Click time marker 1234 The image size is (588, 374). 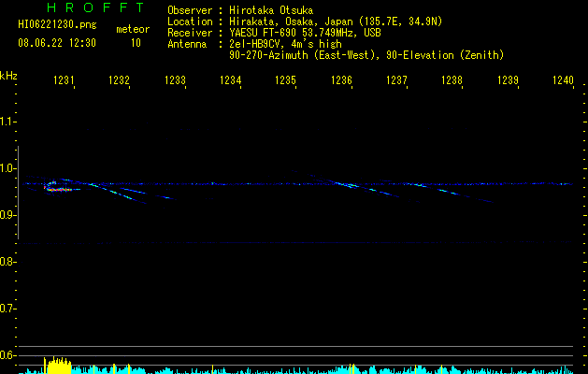(x=230, y=80)
